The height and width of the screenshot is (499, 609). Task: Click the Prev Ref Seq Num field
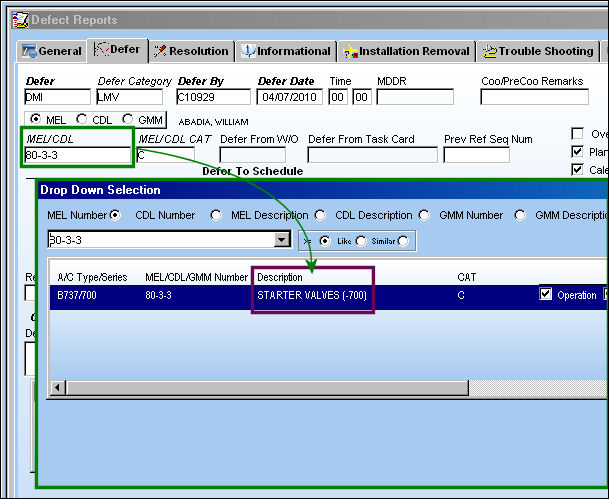[477, 155]
